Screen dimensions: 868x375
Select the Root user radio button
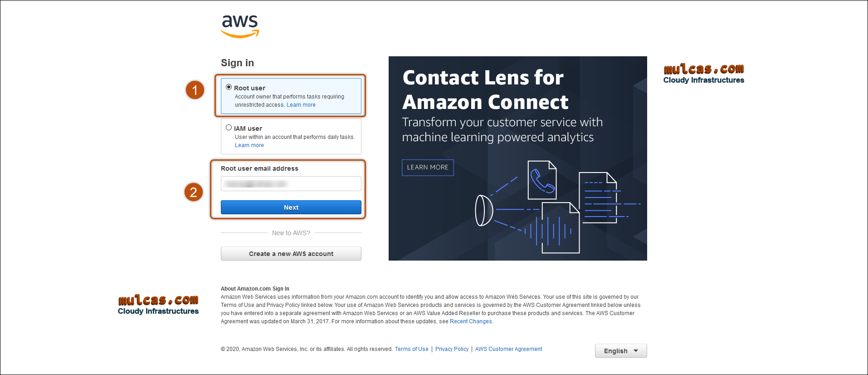coord(229,87)
